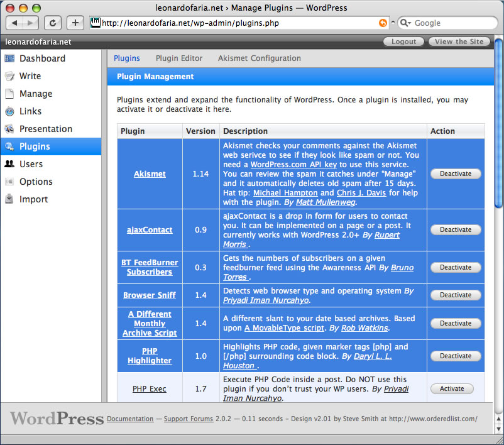The image size is (504, 445).
Task: Switch to the Plugin Editor tab
Action: 179,58
